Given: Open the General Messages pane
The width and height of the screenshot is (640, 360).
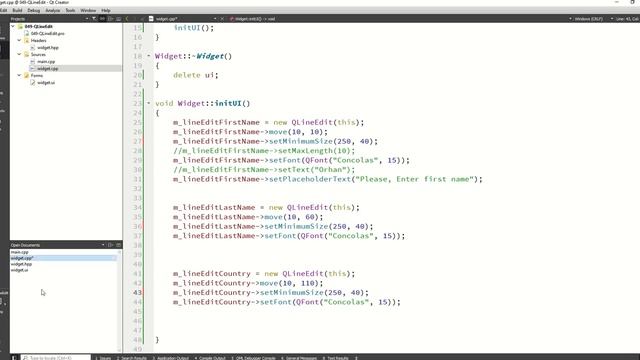Looking at the screenshot, I should (299, 358).
